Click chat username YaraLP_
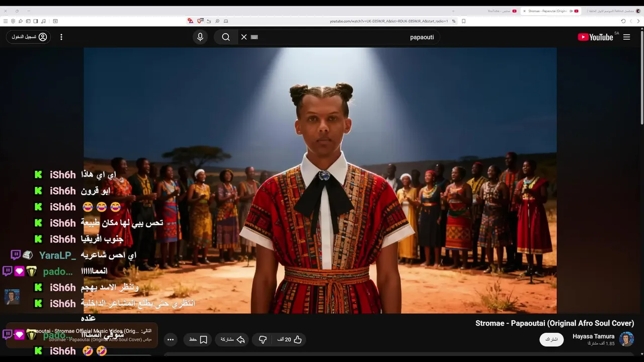The height and width of the screenshot is (362, 644). tap(58, 255)
